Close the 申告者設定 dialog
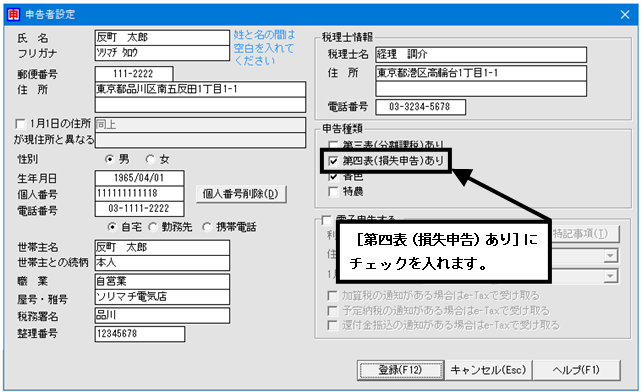Image resolution: width=642 pixels, height=392 pixels. pos(624,15)
